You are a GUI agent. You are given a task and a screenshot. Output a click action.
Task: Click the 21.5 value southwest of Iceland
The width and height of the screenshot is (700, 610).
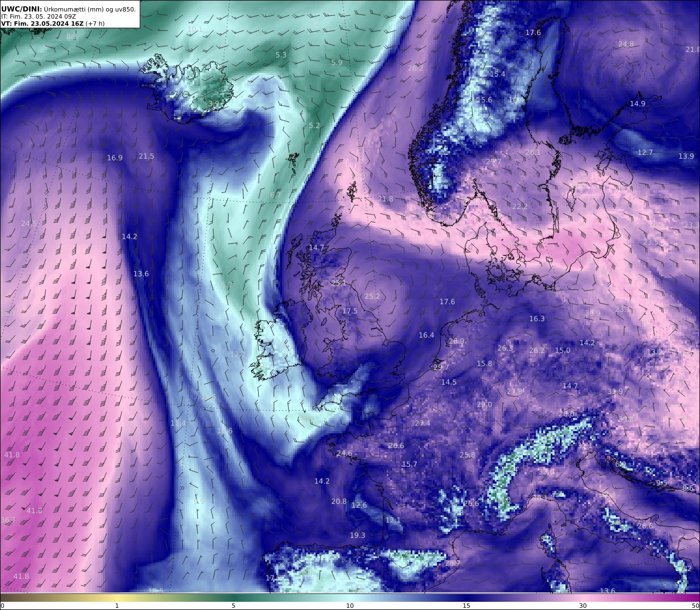(146, 156)
